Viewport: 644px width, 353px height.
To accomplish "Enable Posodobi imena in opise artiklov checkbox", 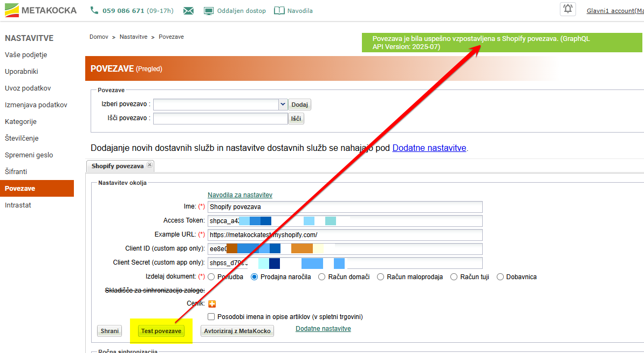I will tap(211, 316).
